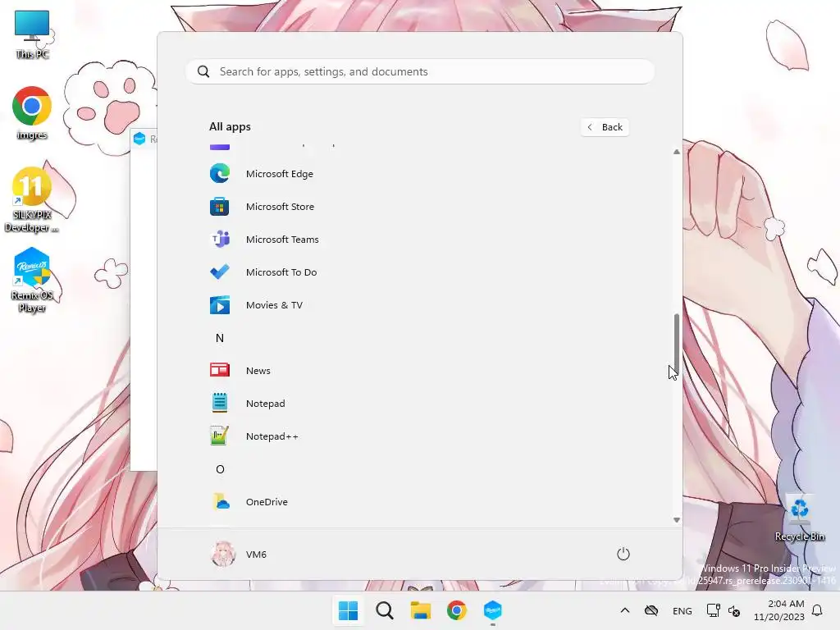Click the muted volume tray icon

click(x=734, y=610)
